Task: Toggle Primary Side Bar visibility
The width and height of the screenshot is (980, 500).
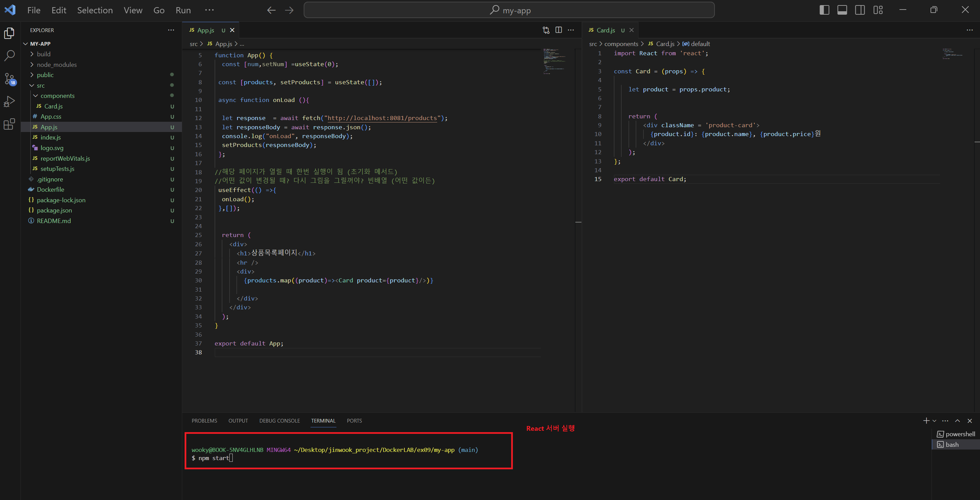Action: coord(824,10)
